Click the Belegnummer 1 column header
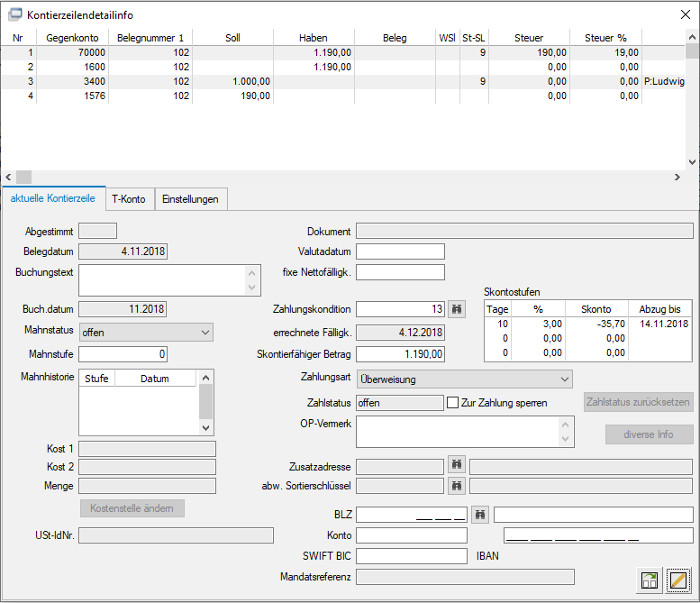The image size is (700, 603). click(x=150, y=38)
